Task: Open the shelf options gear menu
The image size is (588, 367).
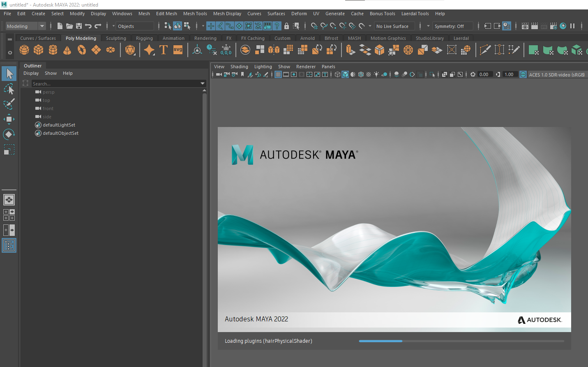Action: [10, 53]
